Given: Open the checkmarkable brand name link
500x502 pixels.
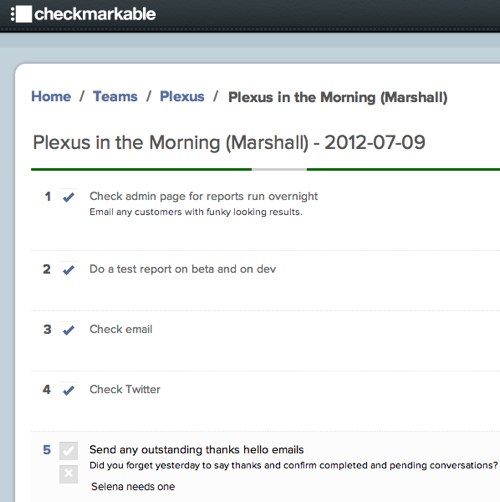Looking at the screenshot, I should coord(95,14).
